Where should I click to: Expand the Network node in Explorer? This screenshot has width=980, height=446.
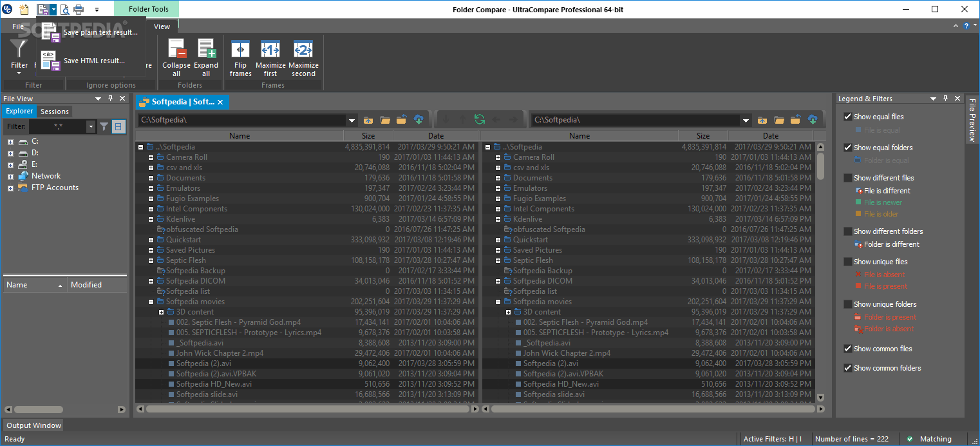10,176
